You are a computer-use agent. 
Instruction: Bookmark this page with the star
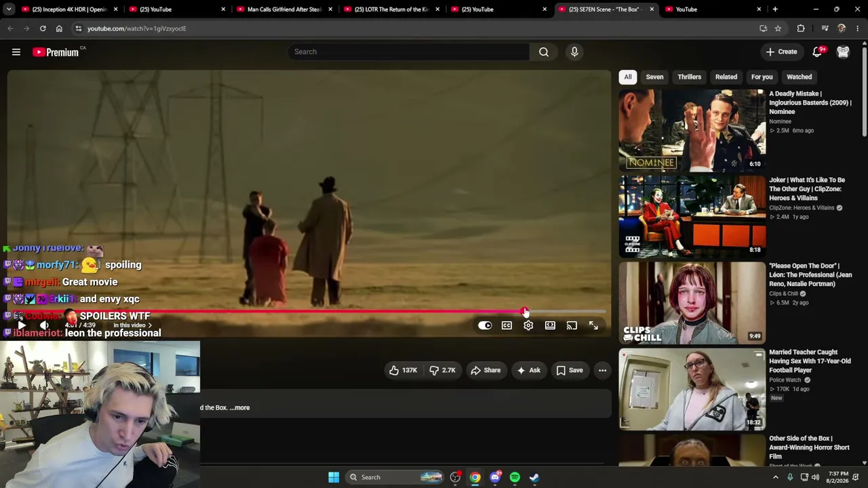click(778, 28)
